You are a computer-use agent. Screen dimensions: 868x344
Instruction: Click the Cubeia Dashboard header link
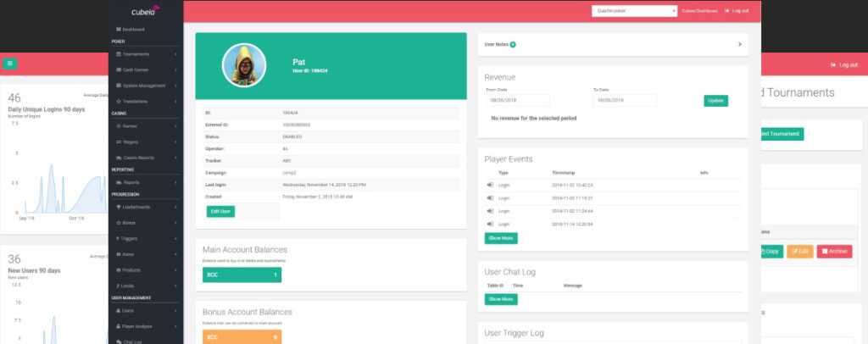pos(699,11)
